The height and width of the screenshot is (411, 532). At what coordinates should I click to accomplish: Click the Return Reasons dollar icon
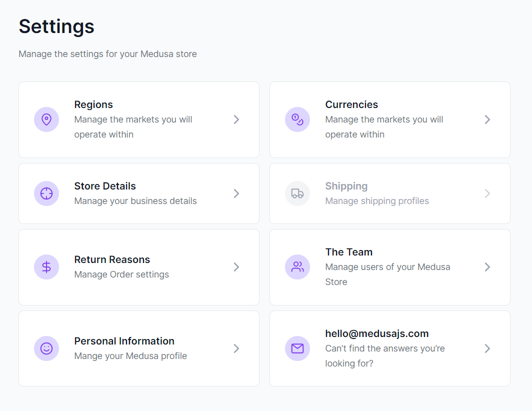[x=46, y=267]
